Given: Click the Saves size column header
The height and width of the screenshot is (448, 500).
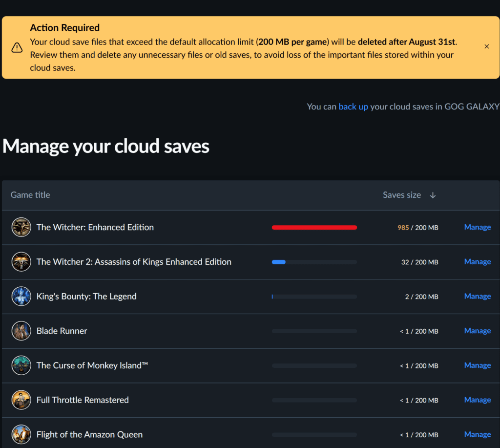Looking at the screenshot, I should [402, 195].
